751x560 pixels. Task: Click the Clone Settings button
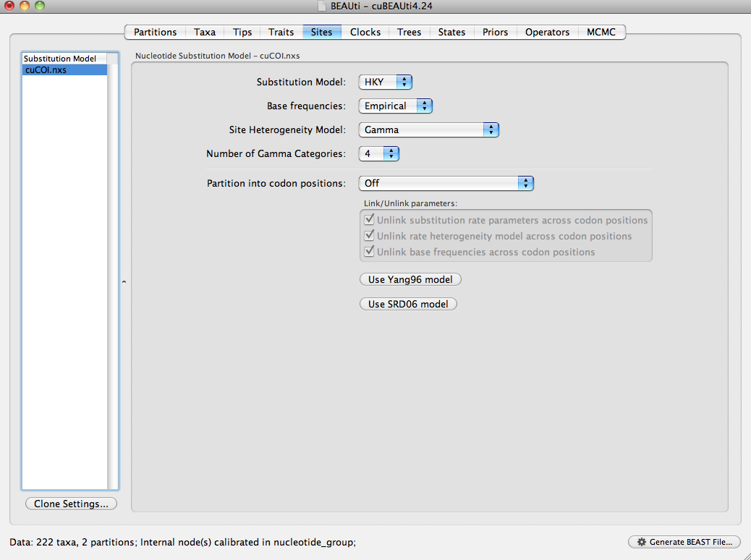click(71, 504)
